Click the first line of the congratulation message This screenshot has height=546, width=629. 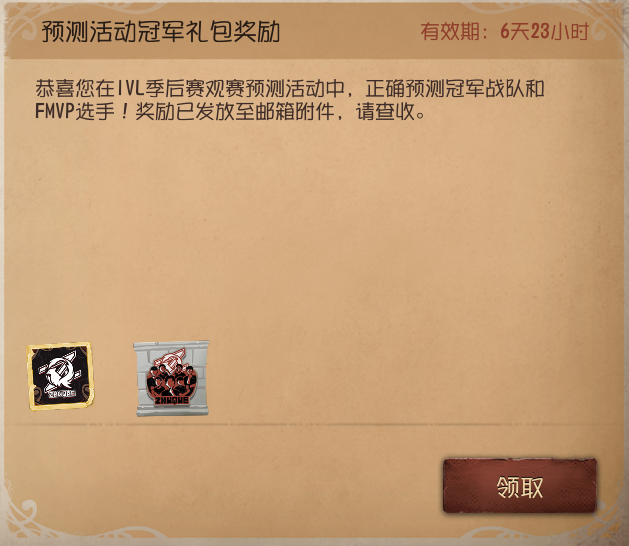(290, 89)
